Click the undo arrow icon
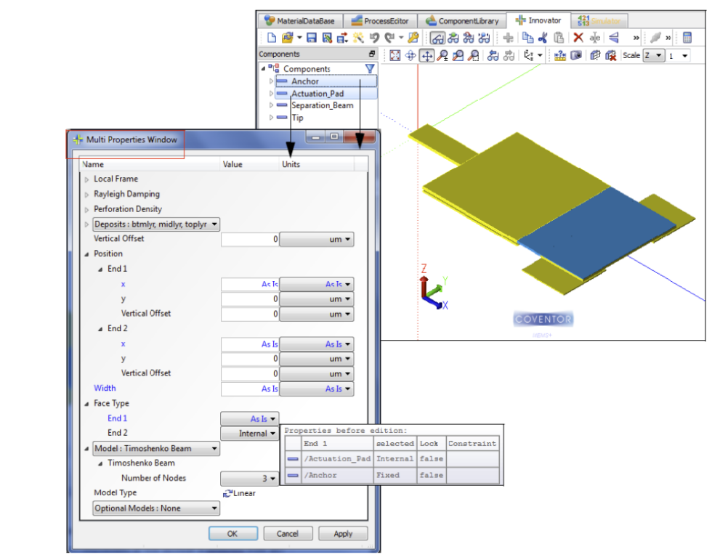The width and height of the screenshot is (728, 560). (374, 38)
